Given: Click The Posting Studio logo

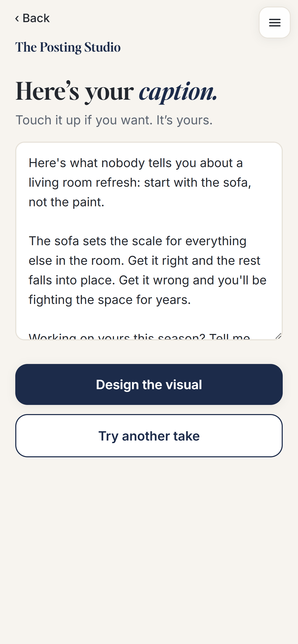Looking at the screenshot, I should tap(68, 47).
